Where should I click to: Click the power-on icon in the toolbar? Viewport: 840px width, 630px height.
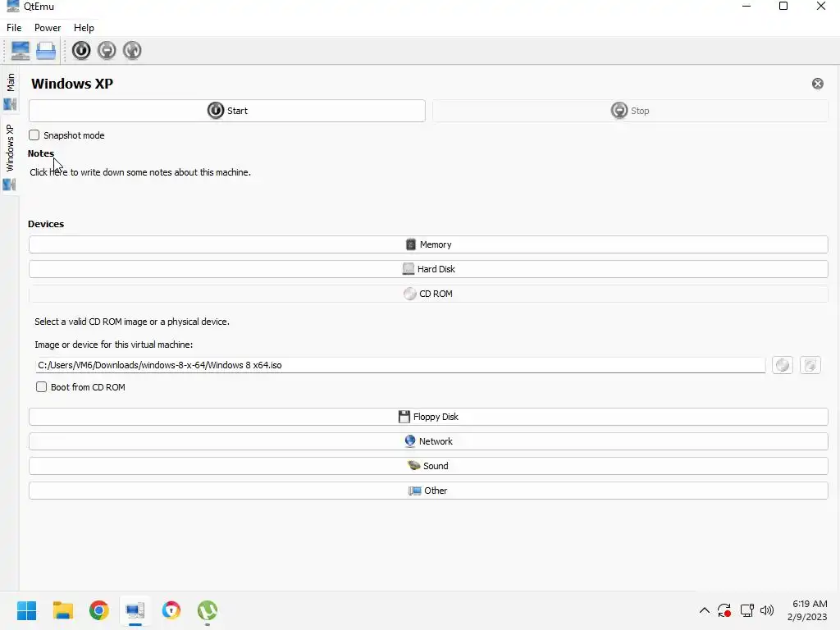pyautogui.click(x=81, y=50)
